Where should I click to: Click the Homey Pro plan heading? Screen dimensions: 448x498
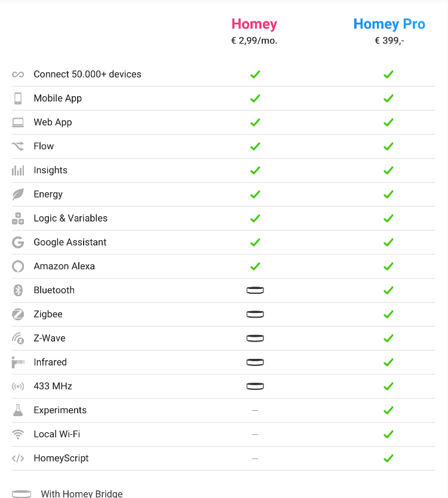389,24
